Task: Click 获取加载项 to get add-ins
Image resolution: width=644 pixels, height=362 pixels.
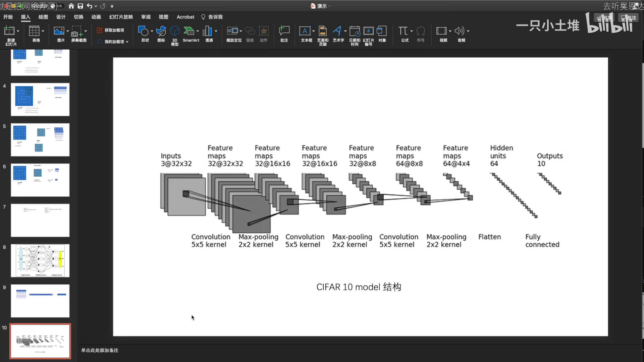Action: point(111,30)
